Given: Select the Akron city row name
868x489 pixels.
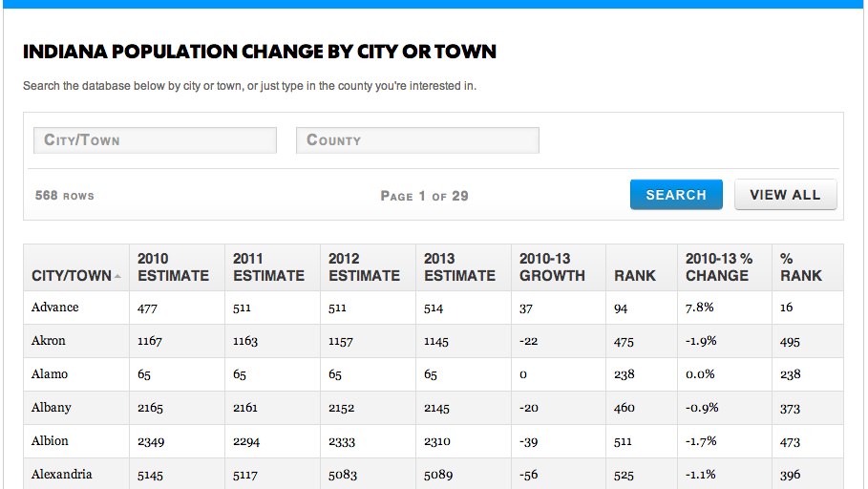Looking at the screenshot, I should (x=48, y=341).
